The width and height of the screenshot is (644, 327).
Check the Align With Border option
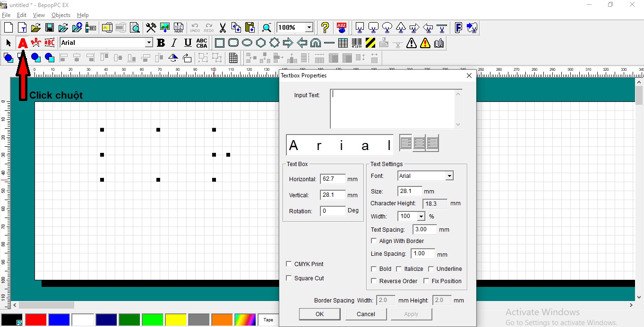pyautogui.click(x=374, y=241)
